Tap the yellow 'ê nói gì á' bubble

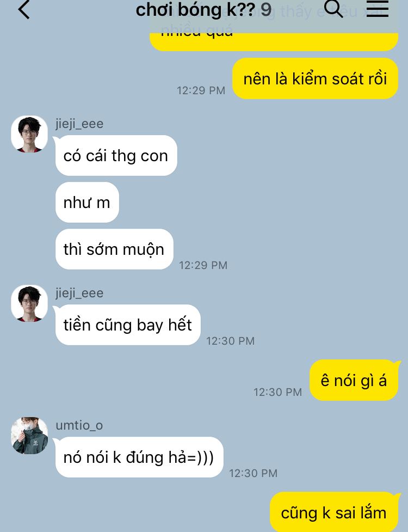(x=354, y=380)
